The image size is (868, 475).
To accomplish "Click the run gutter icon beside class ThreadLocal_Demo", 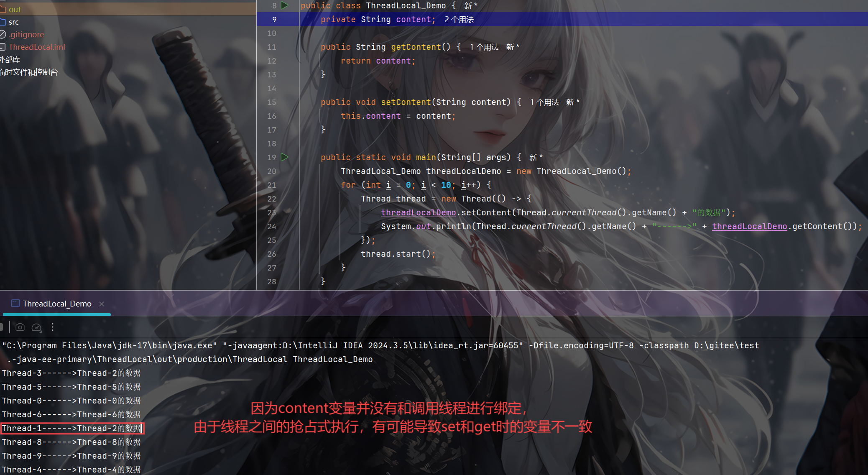I will tap(285, 5).
